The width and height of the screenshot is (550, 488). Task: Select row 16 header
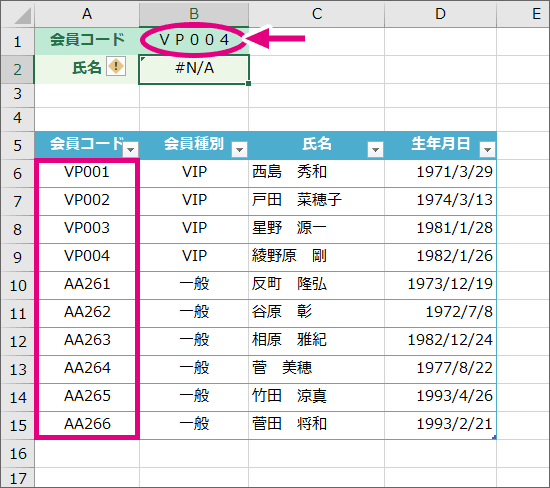[x=18, y=454]
